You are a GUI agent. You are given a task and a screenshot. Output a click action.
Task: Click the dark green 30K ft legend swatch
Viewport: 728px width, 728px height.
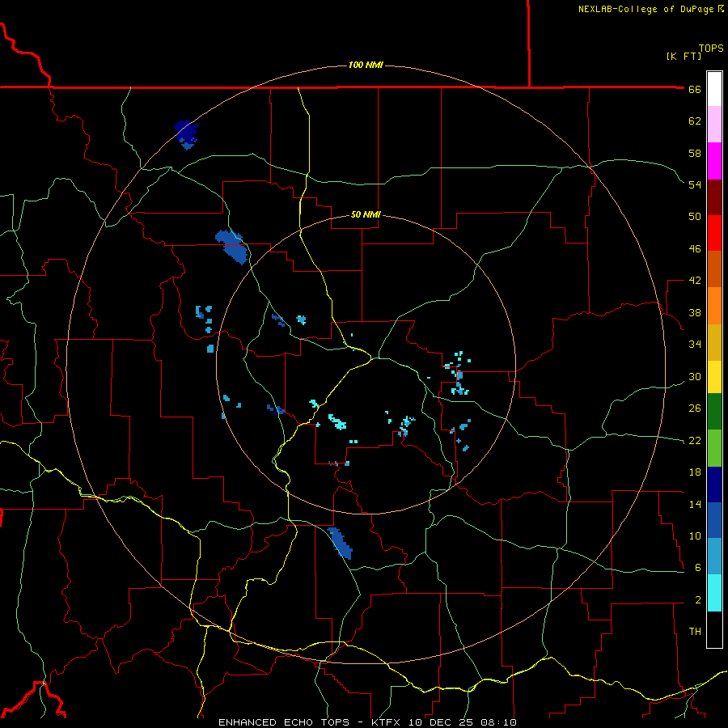714,412
